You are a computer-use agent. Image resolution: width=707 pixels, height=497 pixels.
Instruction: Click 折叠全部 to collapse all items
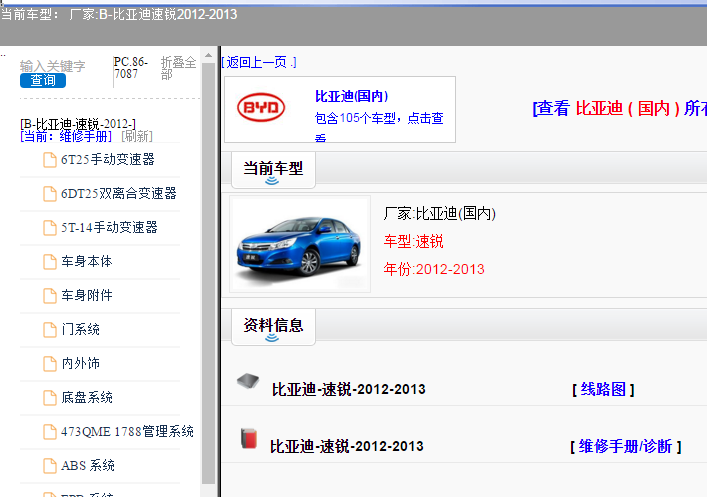179,68
